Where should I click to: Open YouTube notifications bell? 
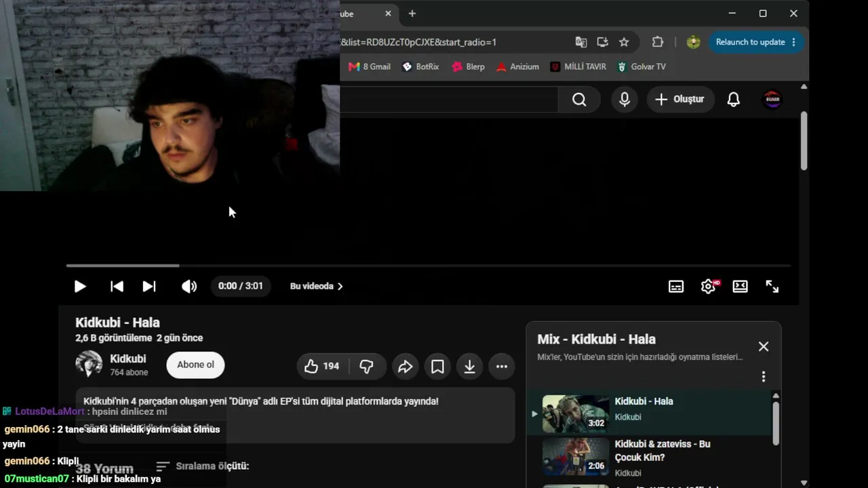[734, 100]
